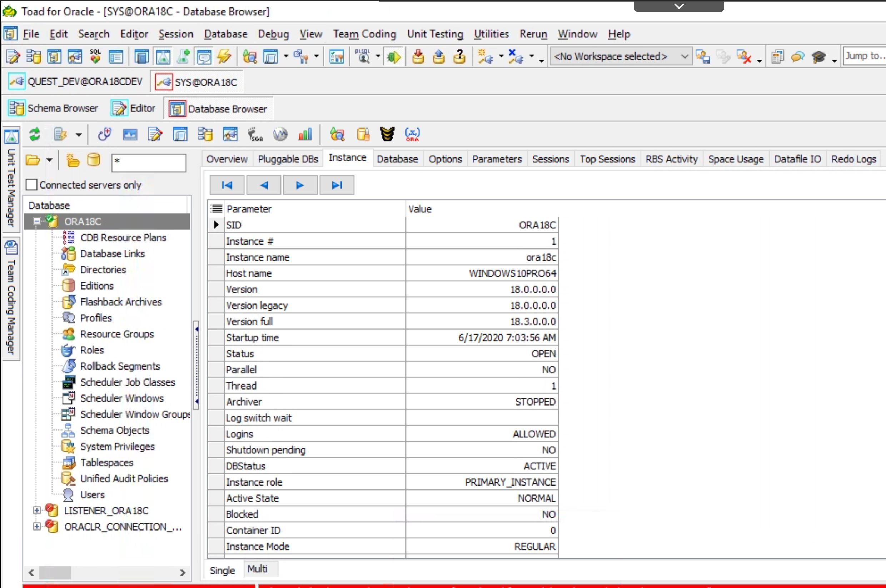Go to last record button
This screenshot has width=886, height=588.
coord(337,185)
